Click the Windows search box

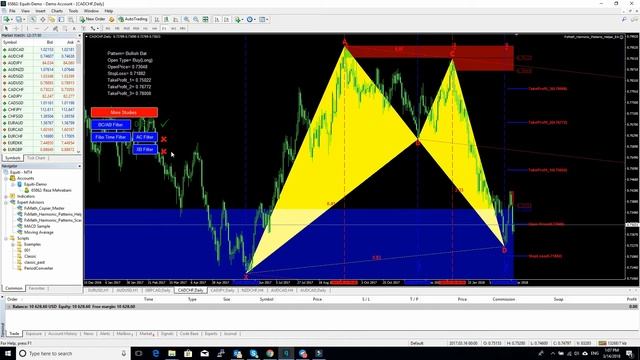point(73,353)
